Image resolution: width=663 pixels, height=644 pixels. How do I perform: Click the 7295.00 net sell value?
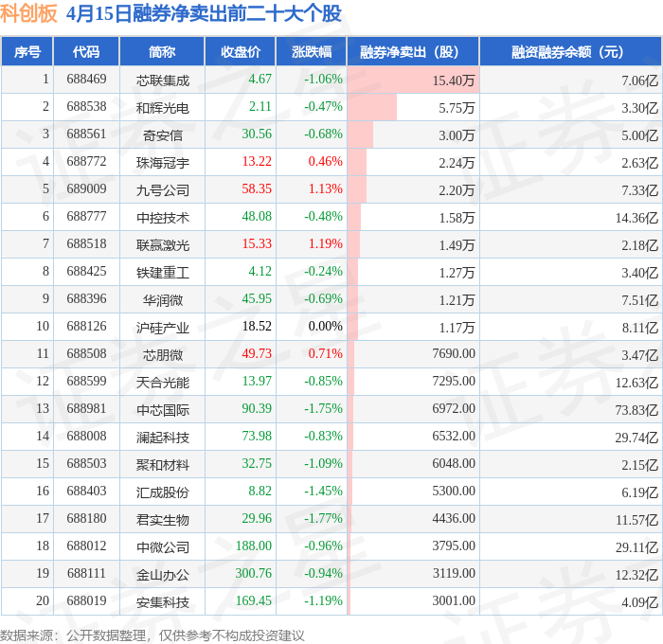(454, 381)
